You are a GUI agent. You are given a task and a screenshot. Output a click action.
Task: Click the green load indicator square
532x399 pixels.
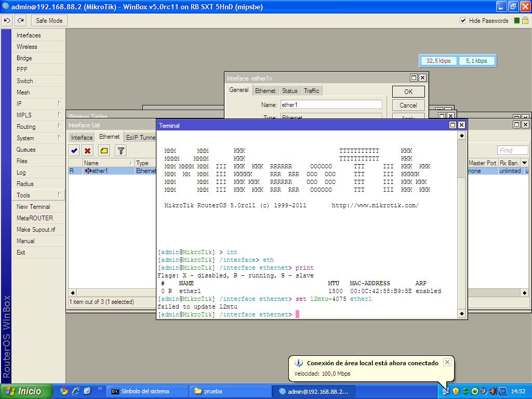pos(517,21)
